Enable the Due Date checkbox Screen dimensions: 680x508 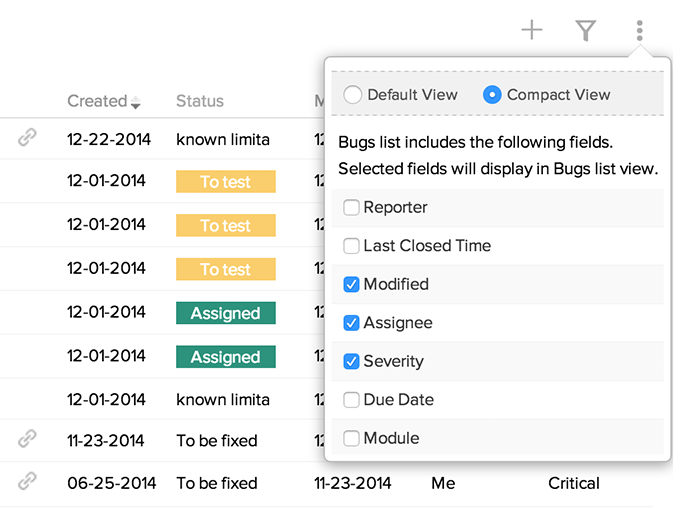click(351, 400)
